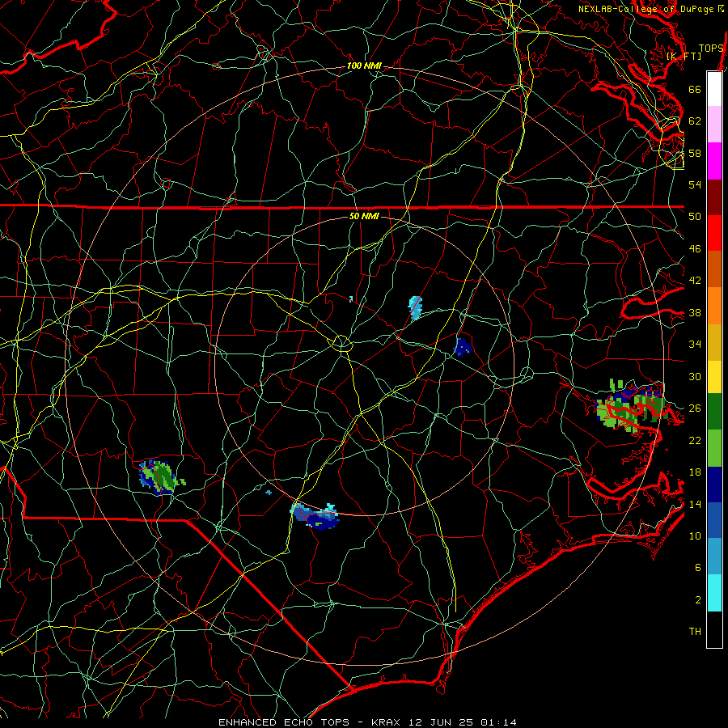Click the cyan legend swatch

tap(714, 593)
